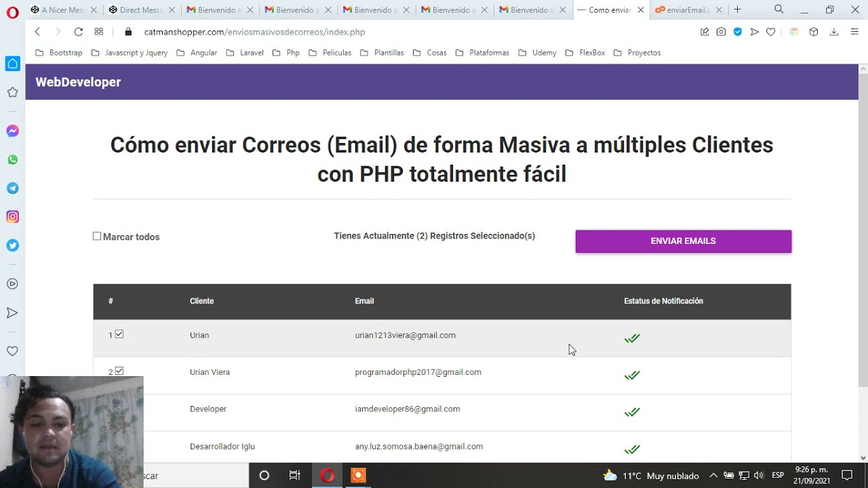The width and height of the screenshot is (868, 488).
Task: Open Easy Setup sliders icon
Action: coord(854,32)
